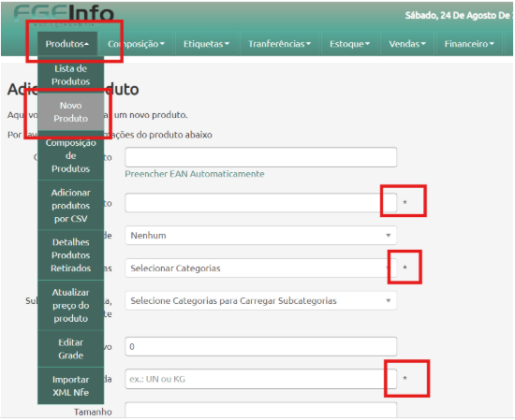Viewport: 515px width, 420px height.
Task: Open the Etiquetas menu
Action: point(206,44)
